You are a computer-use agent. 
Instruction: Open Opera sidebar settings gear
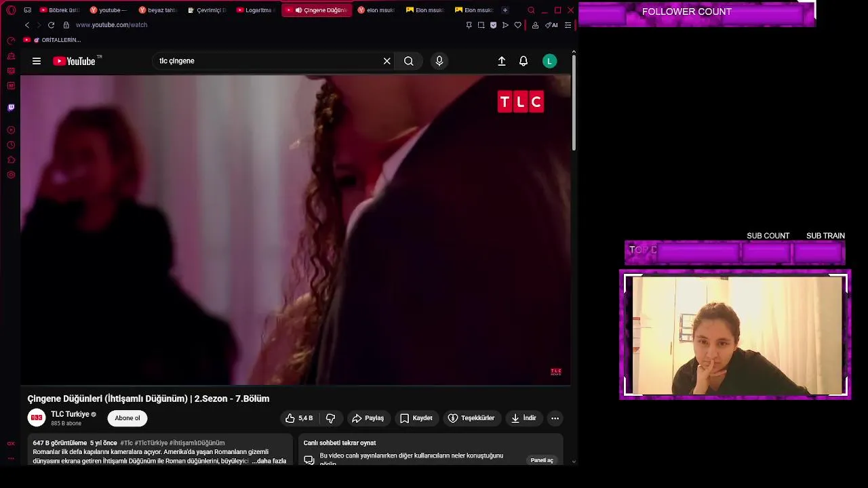11,175
